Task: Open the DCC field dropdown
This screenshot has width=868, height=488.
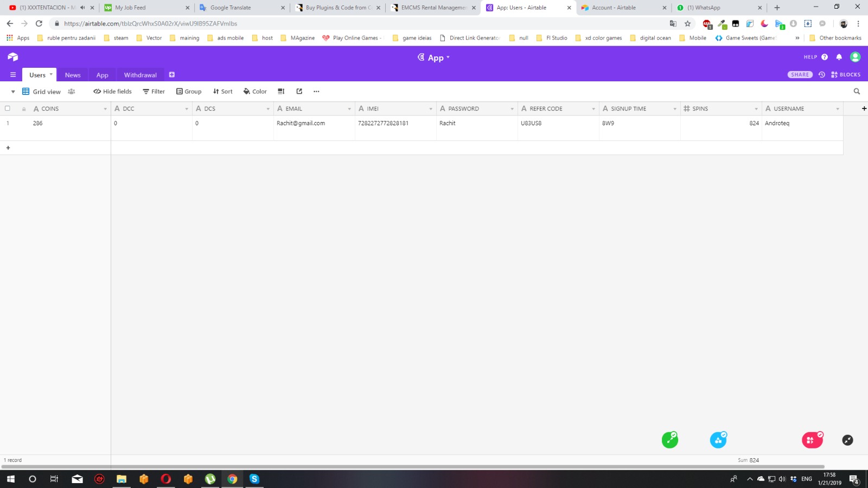Action: click(x=187, y=109)
